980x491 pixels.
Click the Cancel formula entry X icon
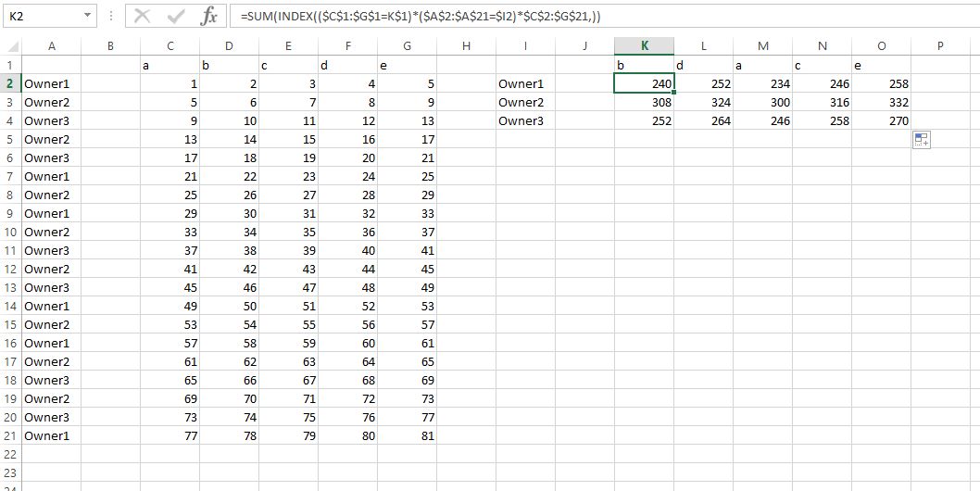tap(142, 17)
